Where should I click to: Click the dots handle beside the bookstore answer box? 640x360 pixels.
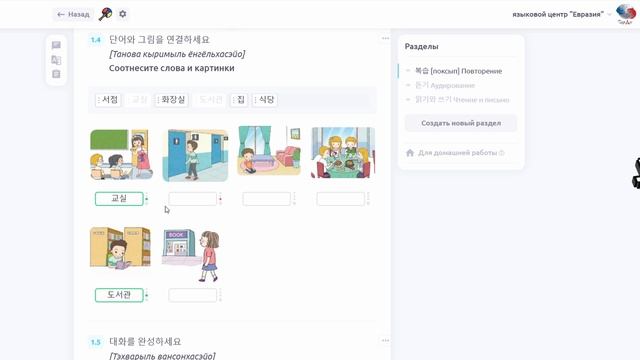click(x=220, y=295)
